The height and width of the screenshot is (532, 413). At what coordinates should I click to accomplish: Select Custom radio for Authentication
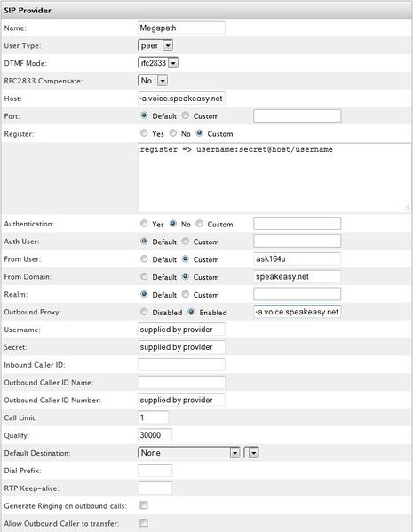(200, 224)
